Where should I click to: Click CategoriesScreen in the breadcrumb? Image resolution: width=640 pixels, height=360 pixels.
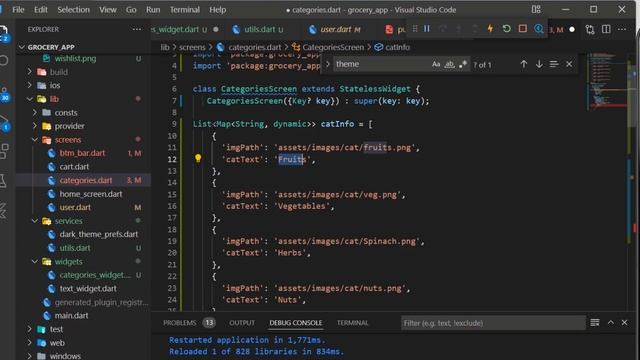pyautogui.click(x=333, y=47)
